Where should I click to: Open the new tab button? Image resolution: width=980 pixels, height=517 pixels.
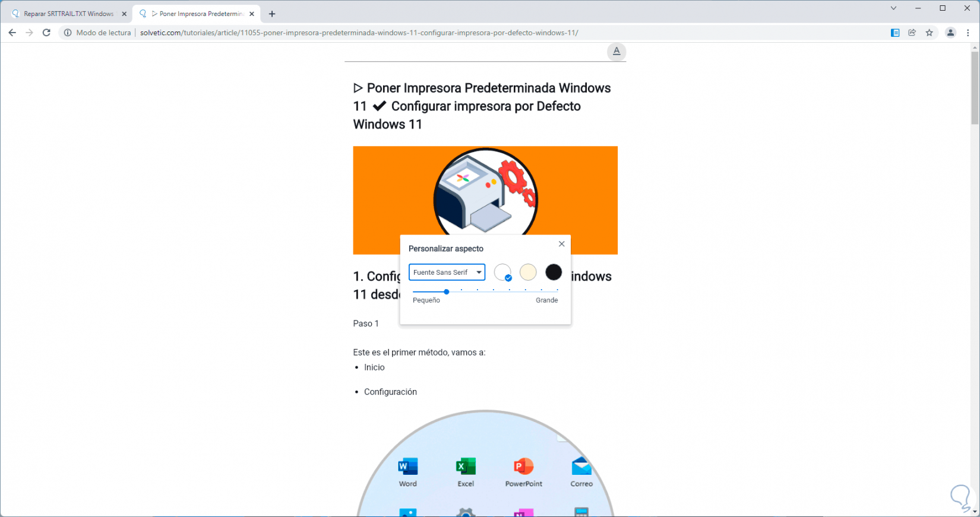(272, 14)
